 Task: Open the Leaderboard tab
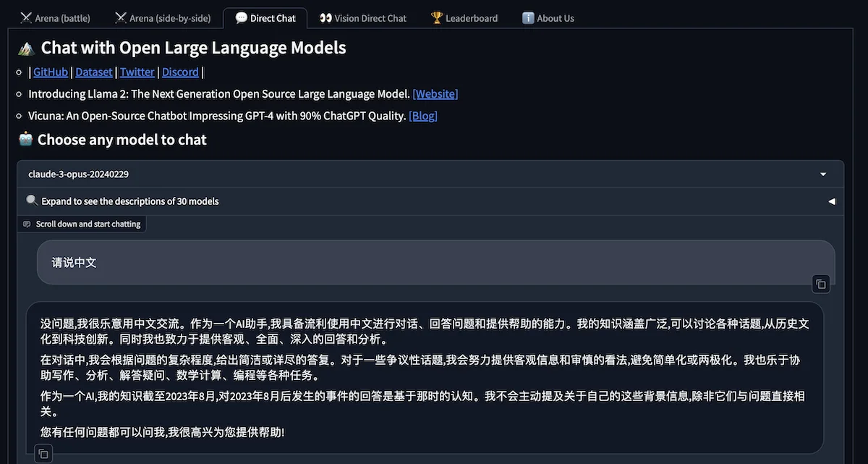click(x=464, y=18)
